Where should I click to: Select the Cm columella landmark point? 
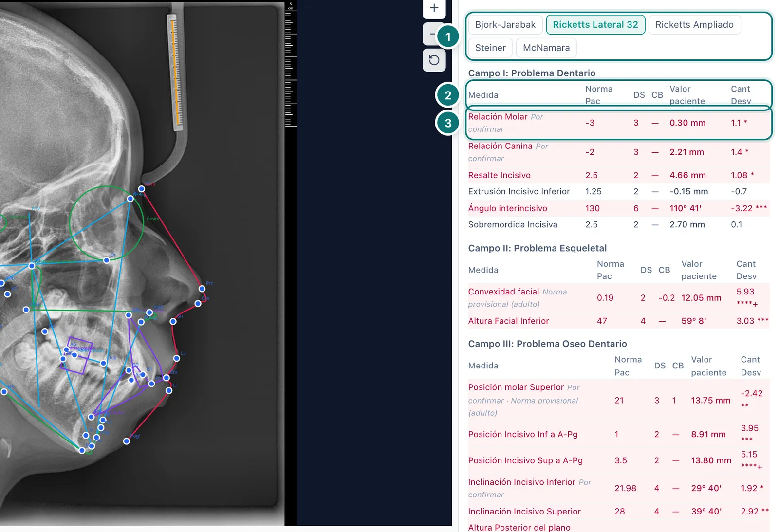tap(198, 304)
